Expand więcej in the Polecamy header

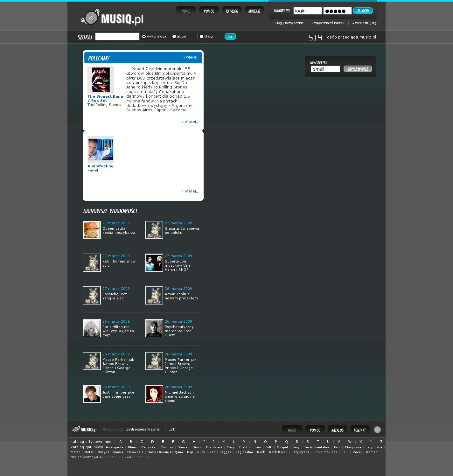(x=191, y=57)
